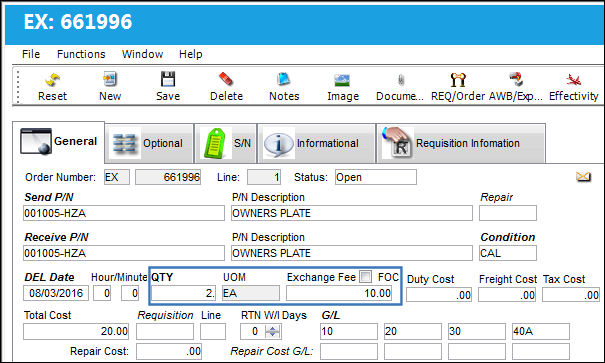This screenshot has width=605, height=363.
Task: Open the File menu
Action: 31,54
